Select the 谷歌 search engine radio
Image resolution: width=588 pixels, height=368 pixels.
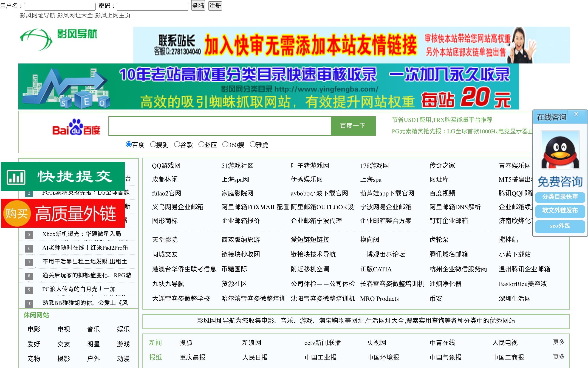[x=177, y=144]
